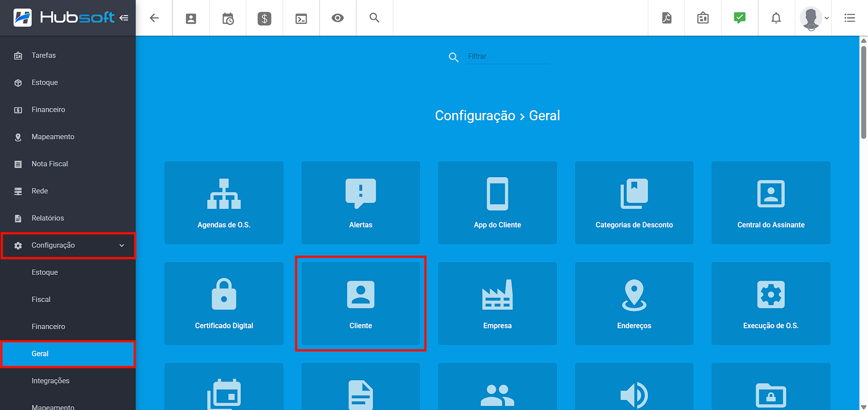This screenshot has height=410, width=868.
Task: Collapse the sidebar with the arrow icon
Action: pos(124,18)
